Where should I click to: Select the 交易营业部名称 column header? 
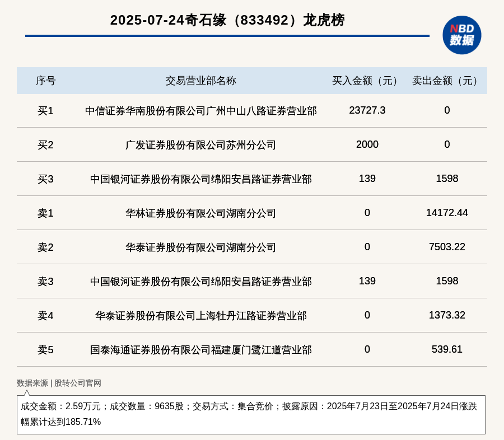pos(201,81)
